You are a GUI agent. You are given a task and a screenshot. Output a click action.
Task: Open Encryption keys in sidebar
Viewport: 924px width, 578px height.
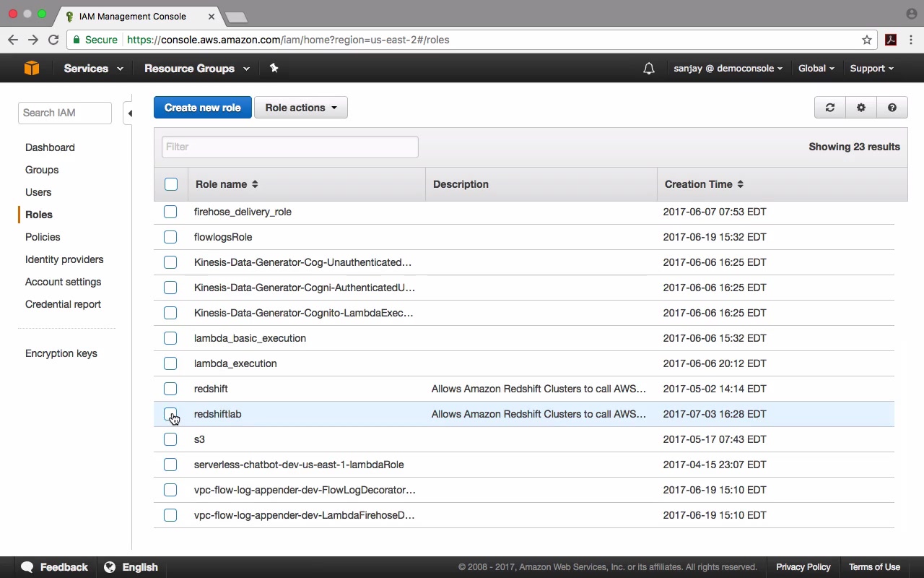[61, 353]
